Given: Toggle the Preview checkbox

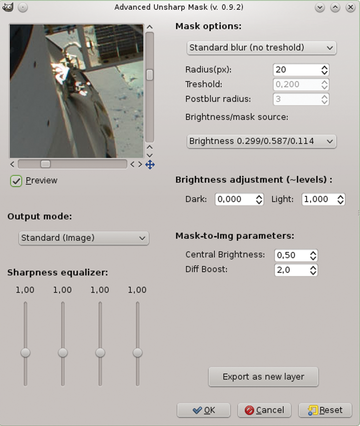Looking at the screenshot, I should (x=16, y=181).
